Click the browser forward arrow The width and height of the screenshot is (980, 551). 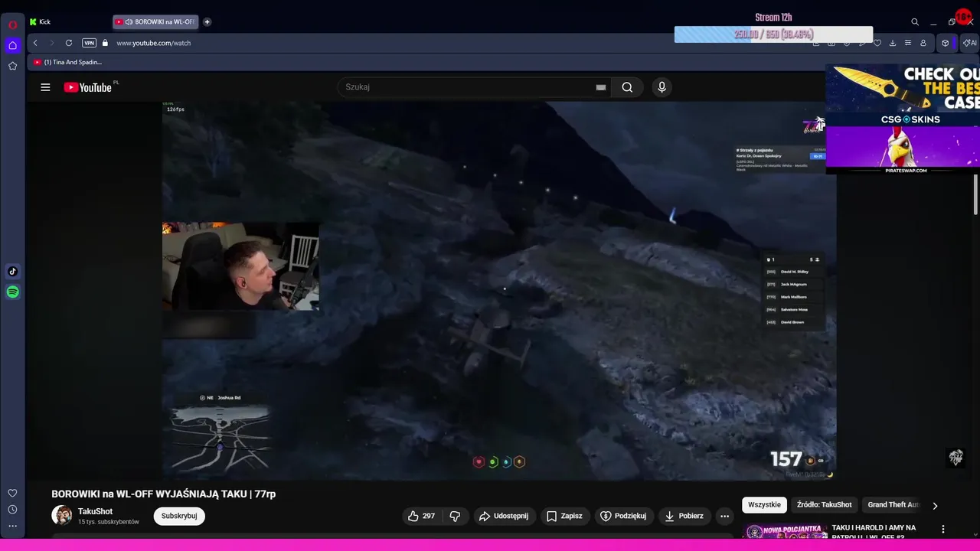click(x=51, y=43)
